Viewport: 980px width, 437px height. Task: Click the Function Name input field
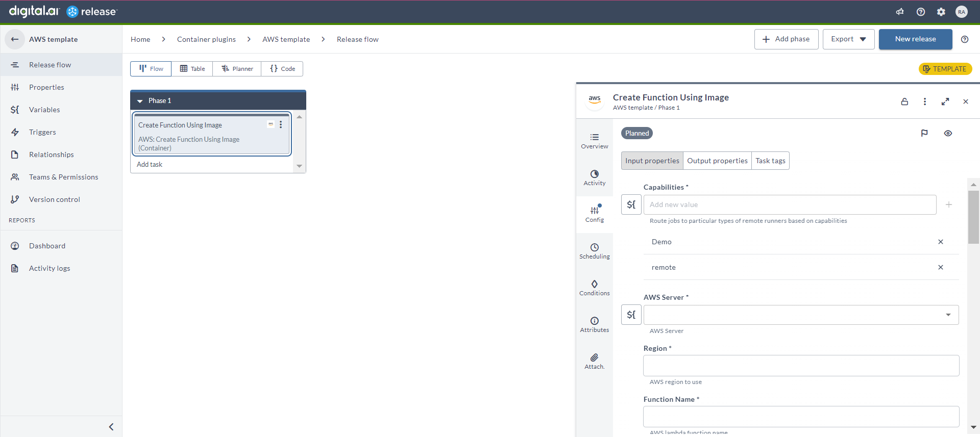click(801, 417)
